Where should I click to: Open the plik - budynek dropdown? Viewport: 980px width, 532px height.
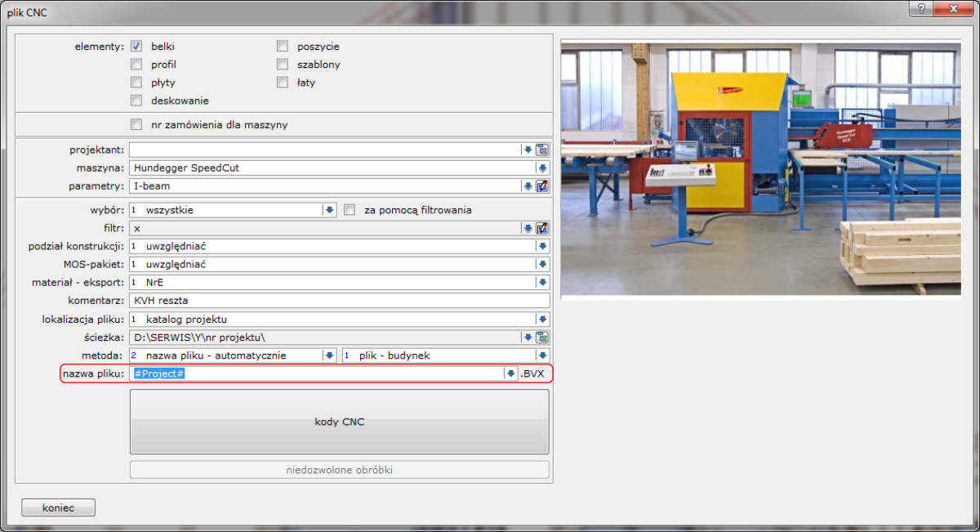(542, 355)
